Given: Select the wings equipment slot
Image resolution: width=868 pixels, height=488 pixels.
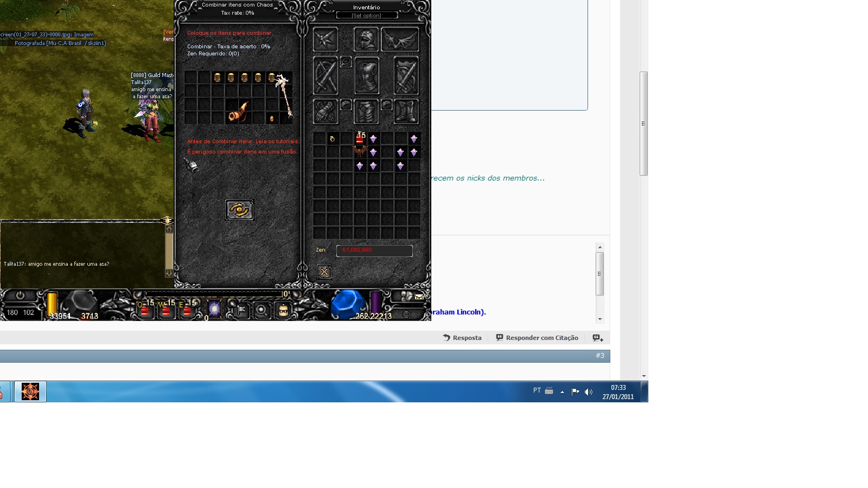Looking at the screenshot, I should 400,40.
